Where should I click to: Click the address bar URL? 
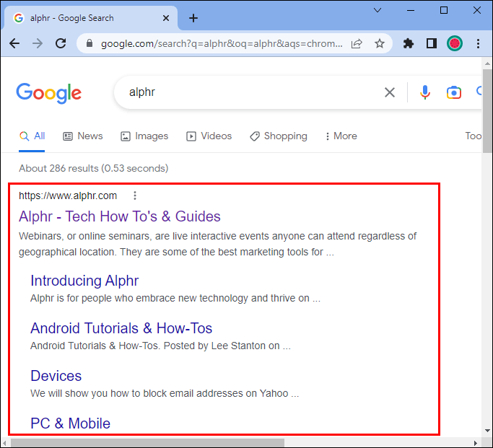[x=222, y=43]
